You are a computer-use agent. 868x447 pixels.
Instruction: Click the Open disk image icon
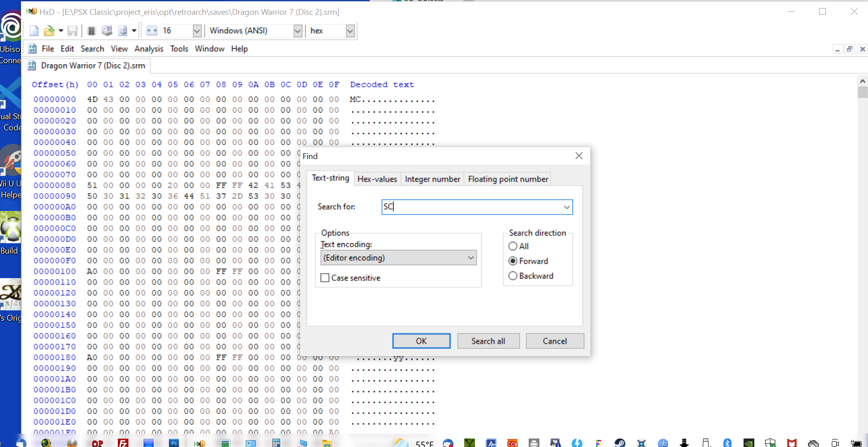click(123, 30)
